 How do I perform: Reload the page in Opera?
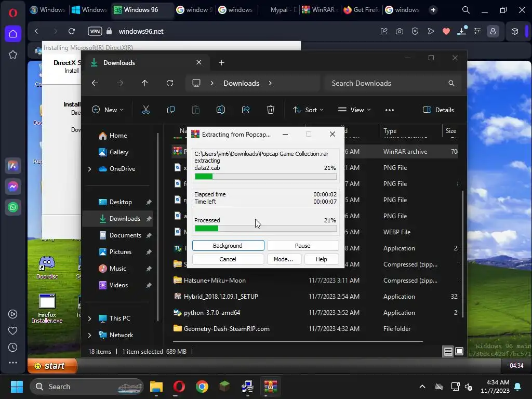pyautogui.click(x=72, y=31)
